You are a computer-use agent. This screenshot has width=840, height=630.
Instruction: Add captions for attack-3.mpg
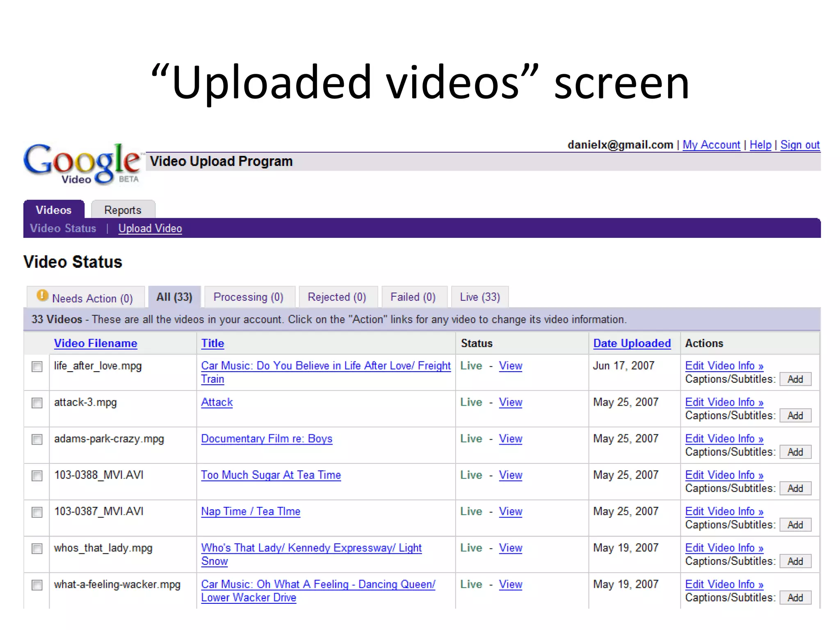[795, 416]
